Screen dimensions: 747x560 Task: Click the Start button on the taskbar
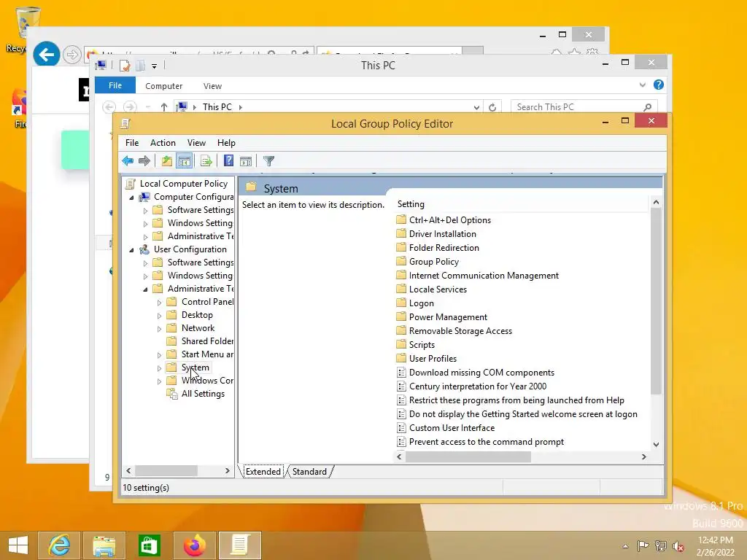[x=18, y=545]
